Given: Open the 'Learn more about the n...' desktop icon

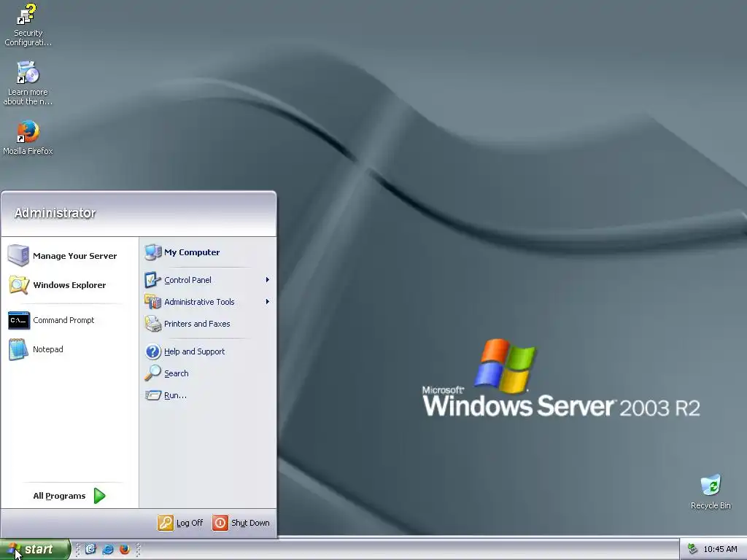Looking at the screenshot, I should 28,83.
